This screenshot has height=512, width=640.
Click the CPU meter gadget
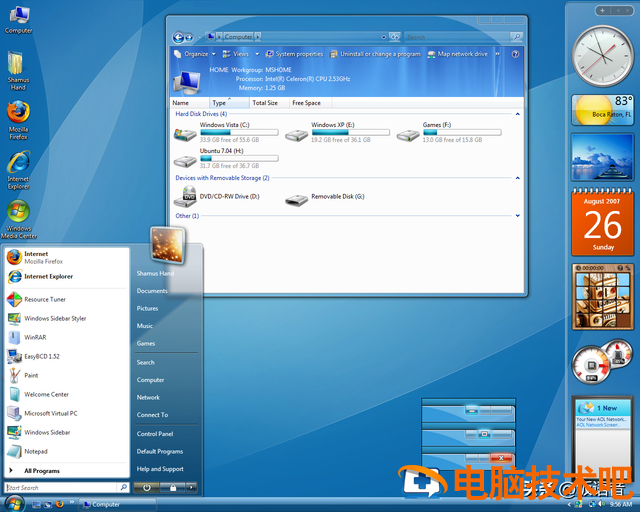coord(602,361)
